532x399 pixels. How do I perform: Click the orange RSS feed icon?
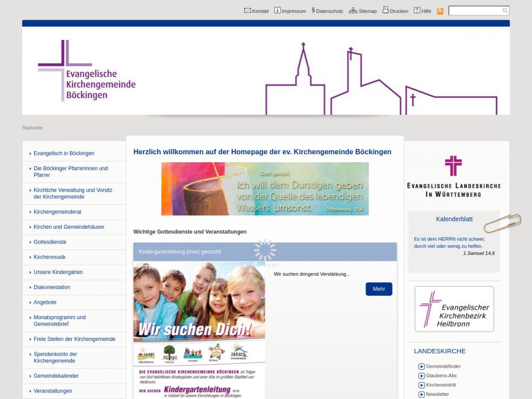click(x=440, y=11)
